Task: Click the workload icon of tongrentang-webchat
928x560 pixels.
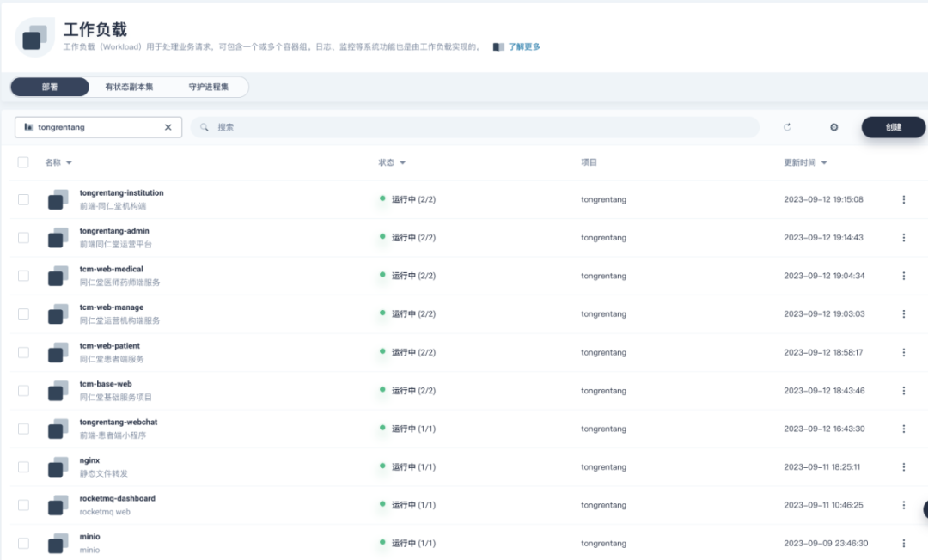Action: pyautogui.click(x=58, y=429)
